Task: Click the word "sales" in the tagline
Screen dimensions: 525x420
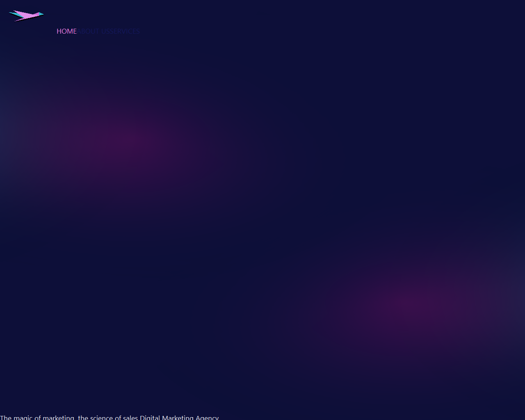Action: tap(130, 417)
